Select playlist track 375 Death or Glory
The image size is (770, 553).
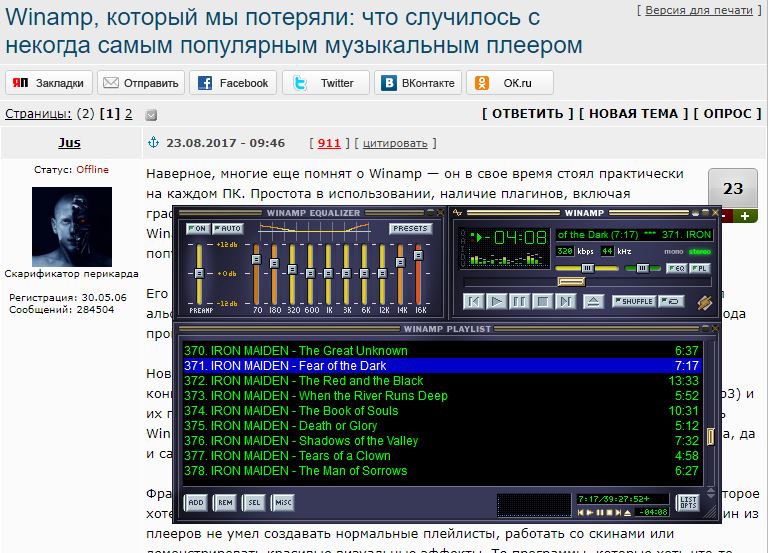tap(441, 425)
